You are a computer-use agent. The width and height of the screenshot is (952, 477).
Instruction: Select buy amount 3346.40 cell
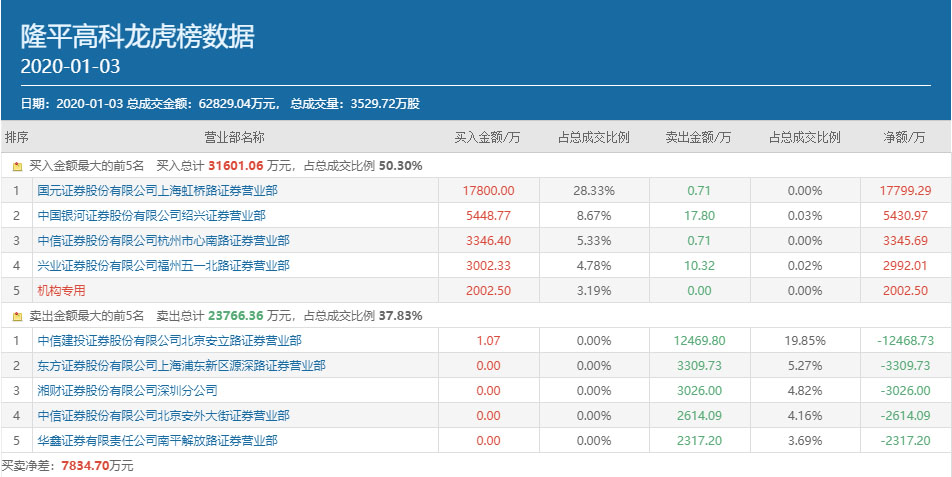488,240
